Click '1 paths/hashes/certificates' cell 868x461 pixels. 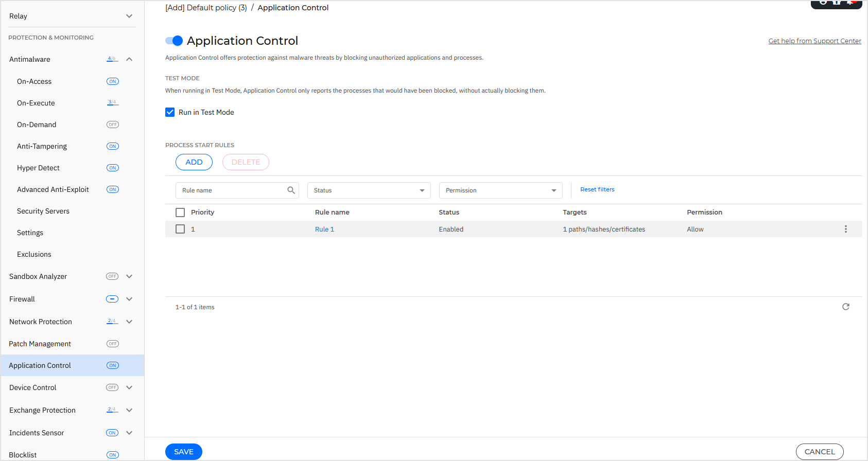(604, 229)
